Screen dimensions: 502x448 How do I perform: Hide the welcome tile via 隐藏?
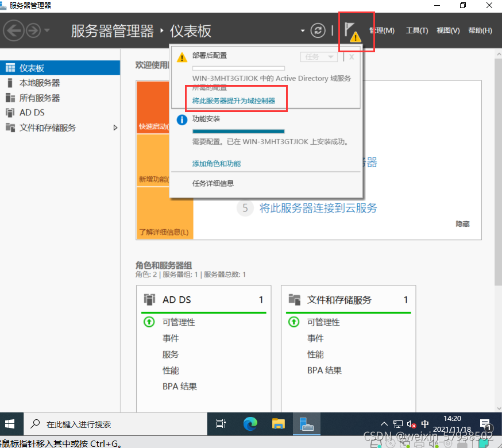(x=462, y=224)
